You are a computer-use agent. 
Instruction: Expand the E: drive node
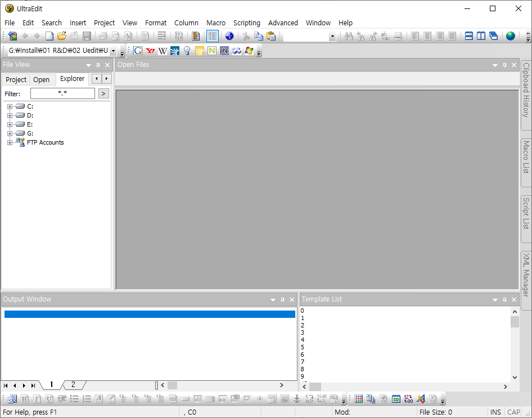pos(10,124)
